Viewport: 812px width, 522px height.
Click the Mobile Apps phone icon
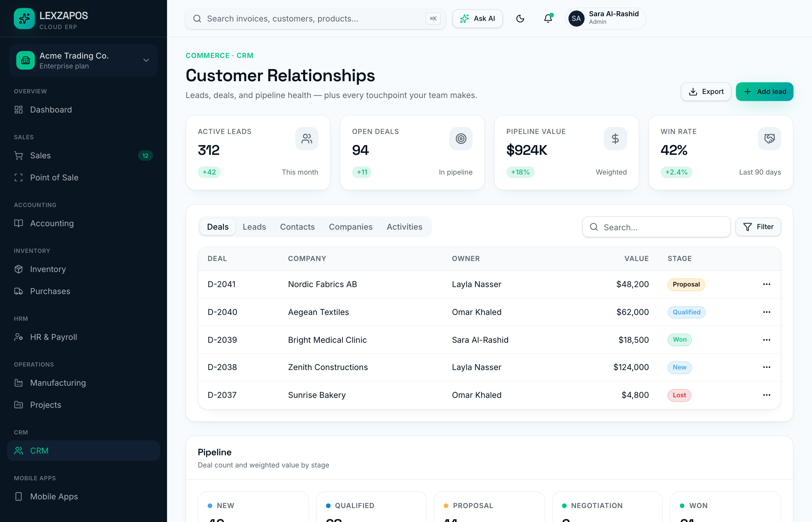19,496
